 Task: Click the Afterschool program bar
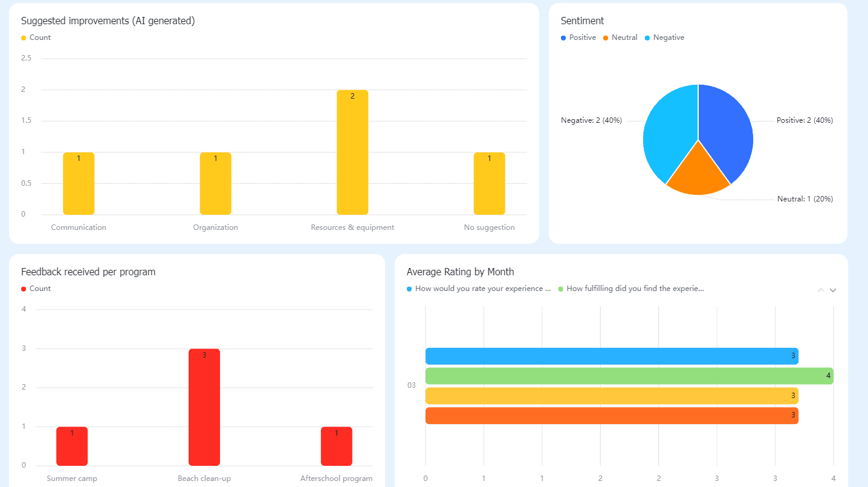(x=337, y=446)
